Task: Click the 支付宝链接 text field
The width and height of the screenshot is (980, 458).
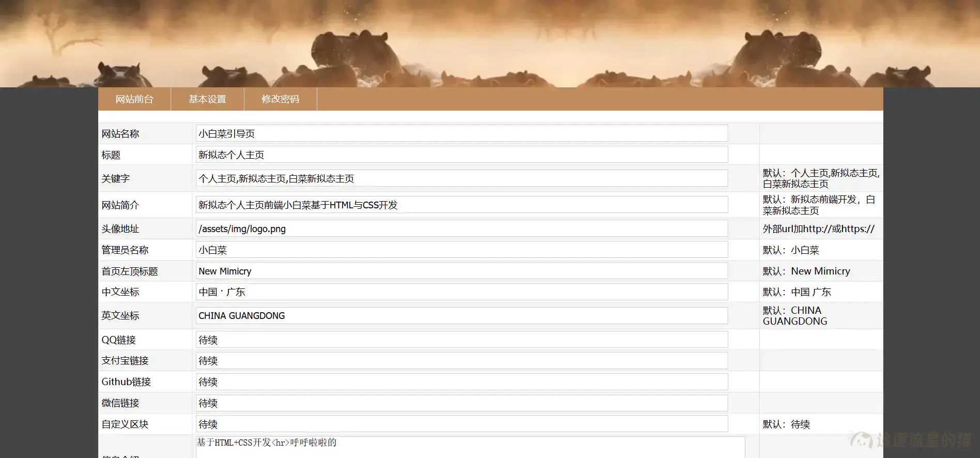Action: pyautogui.click(x=462, y=360)
